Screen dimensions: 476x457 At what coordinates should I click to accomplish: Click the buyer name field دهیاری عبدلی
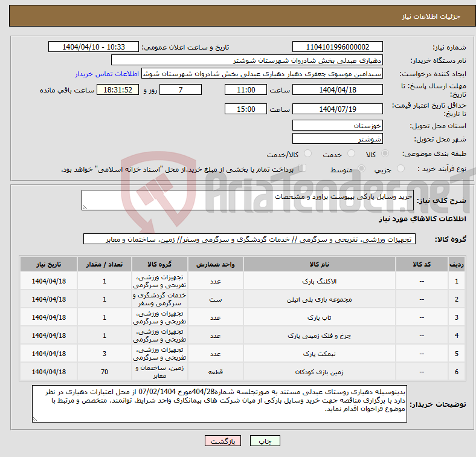247,60
